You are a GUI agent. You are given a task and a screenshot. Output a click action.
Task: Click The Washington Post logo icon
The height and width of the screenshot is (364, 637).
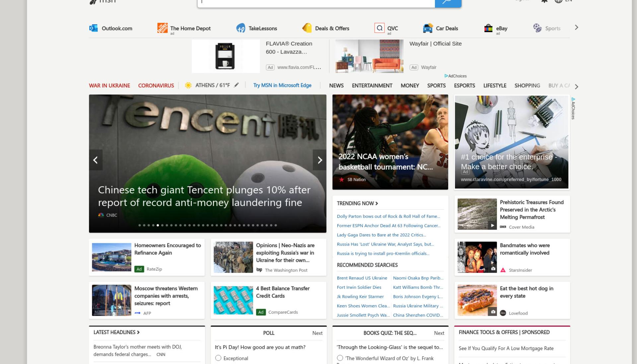[x=259, y=270]
